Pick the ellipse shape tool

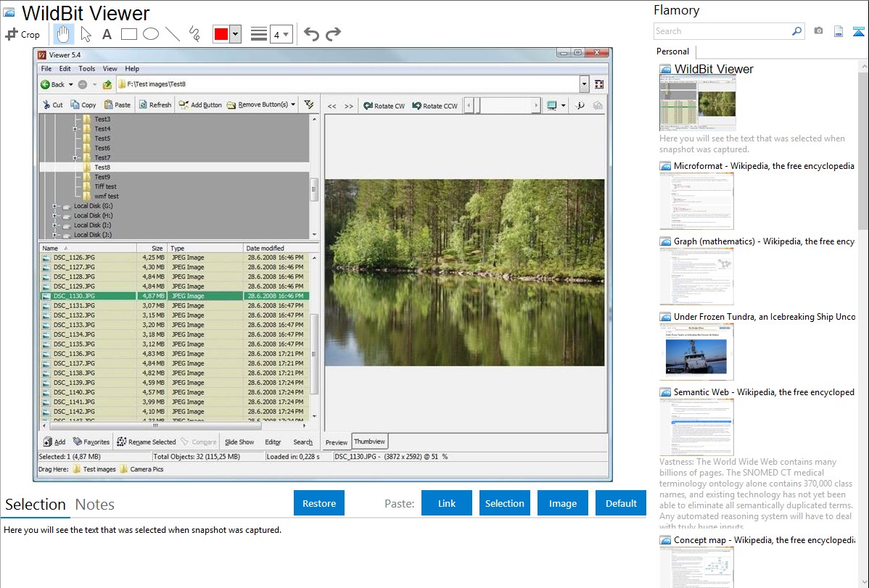pos(151,34)
